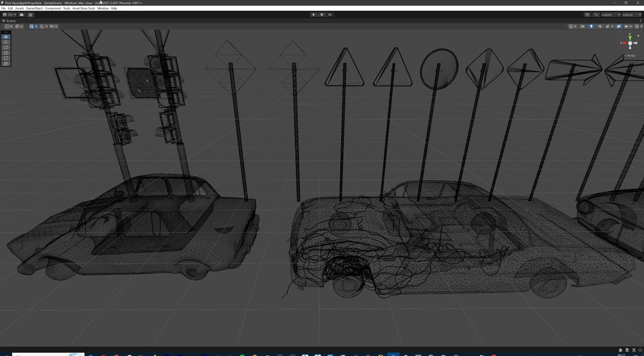The width and height of the screenshot is (644, 356).
Task: Click the undo history icon
Action: click(587, 14)
